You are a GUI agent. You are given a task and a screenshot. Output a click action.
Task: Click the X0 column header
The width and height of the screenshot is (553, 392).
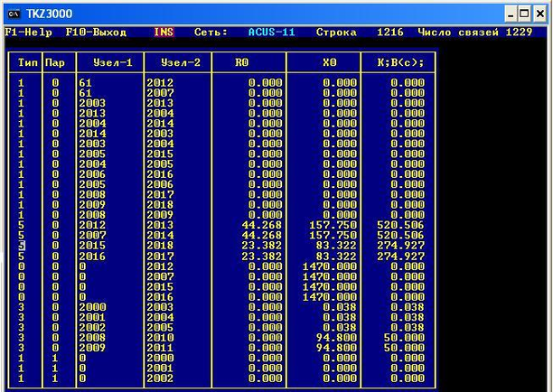[x=330, y=62]
